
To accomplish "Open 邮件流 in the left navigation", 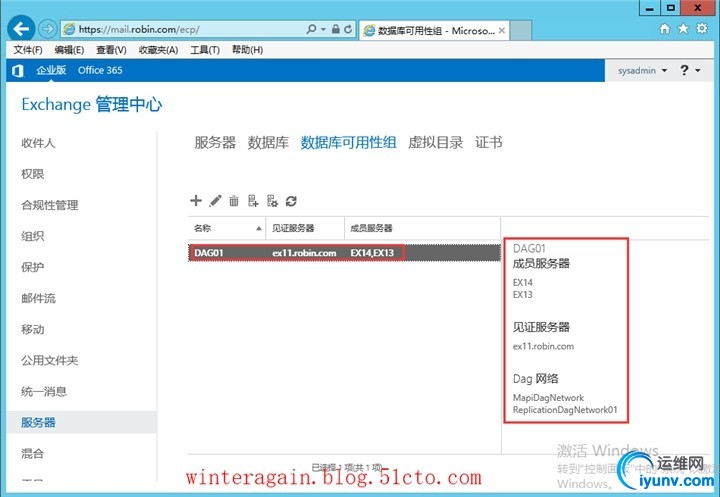I will click(x=38, y=298).
